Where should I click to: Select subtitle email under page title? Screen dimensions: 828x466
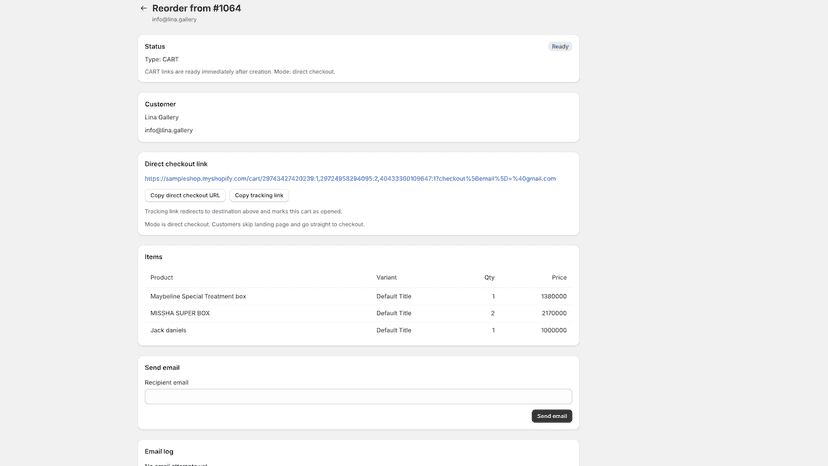point(174,20)
